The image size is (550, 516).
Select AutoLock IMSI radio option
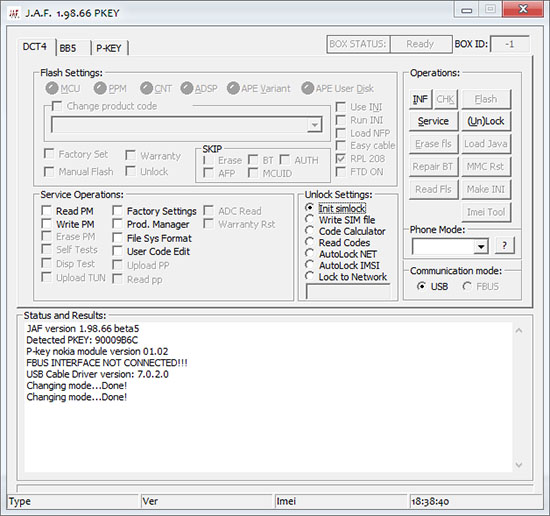309,265
